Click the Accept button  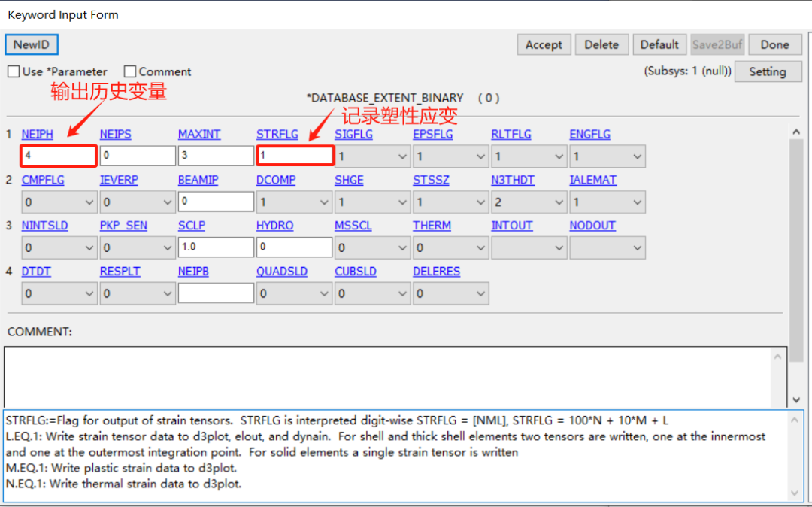click(544, 44)
